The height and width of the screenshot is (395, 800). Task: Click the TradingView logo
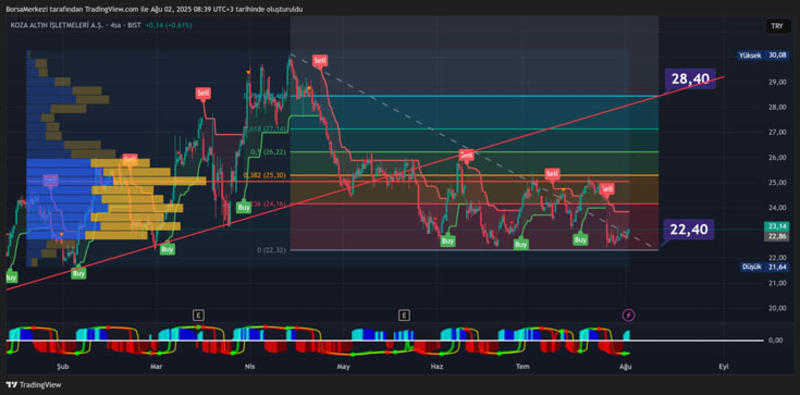point(34,385)
